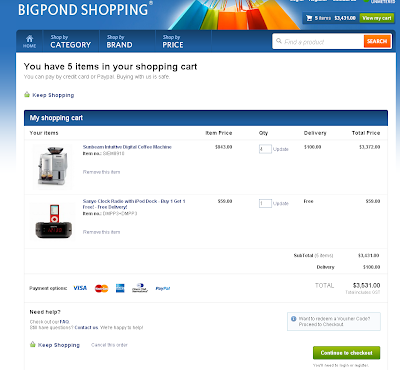The width and height of the screenshot is (400, 370).
Task: Click the voucher code info icon
Action: [x=294, y=319]
